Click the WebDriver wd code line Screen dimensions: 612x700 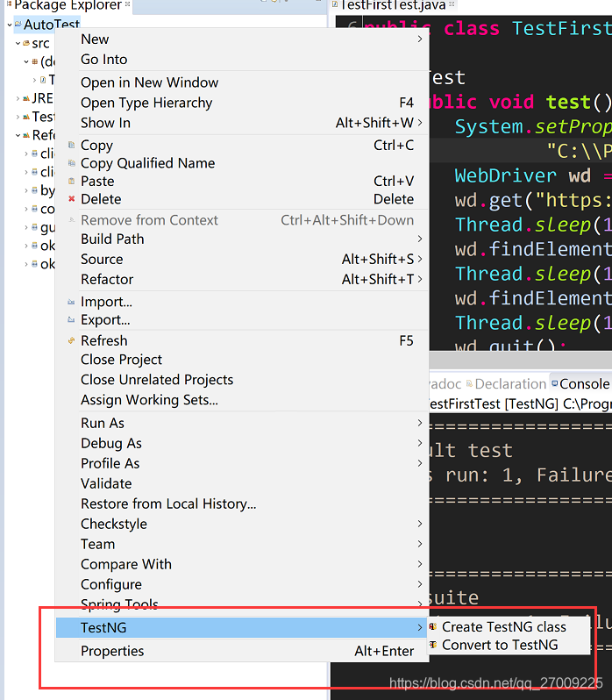(x=533, y=175)
